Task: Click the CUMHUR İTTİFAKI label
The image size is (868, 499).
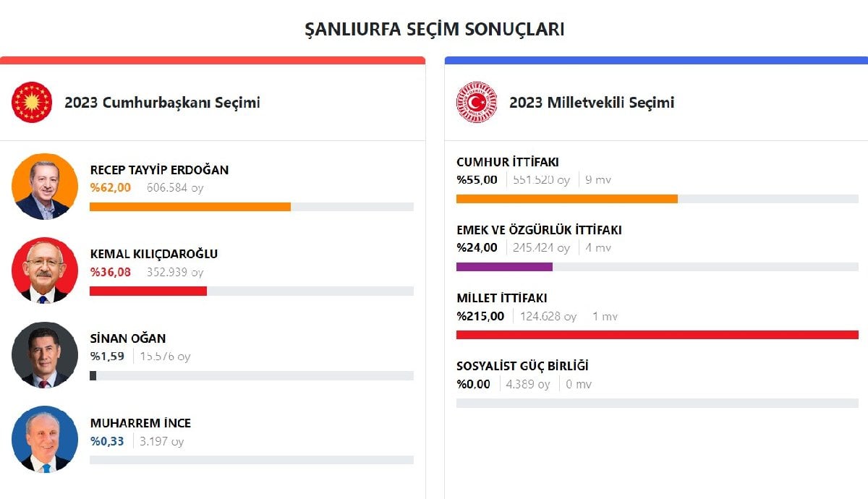Action: pos(508,162)
